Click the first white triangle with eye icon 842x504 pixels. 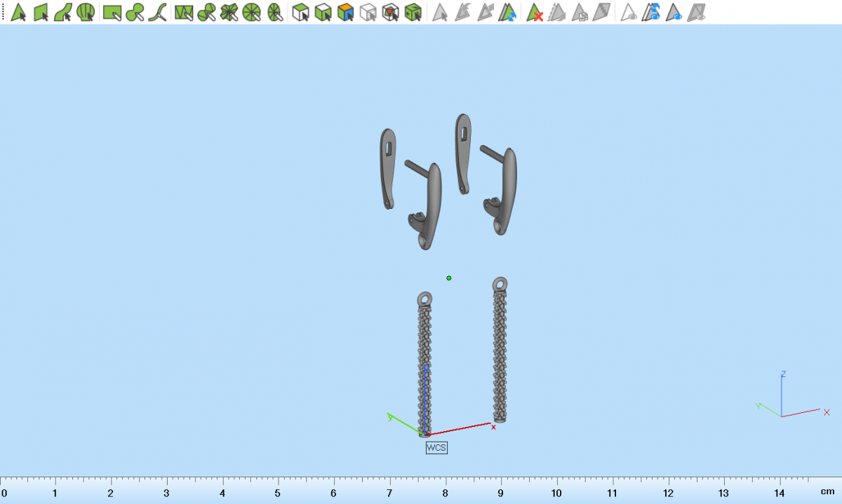coord(629,12)
